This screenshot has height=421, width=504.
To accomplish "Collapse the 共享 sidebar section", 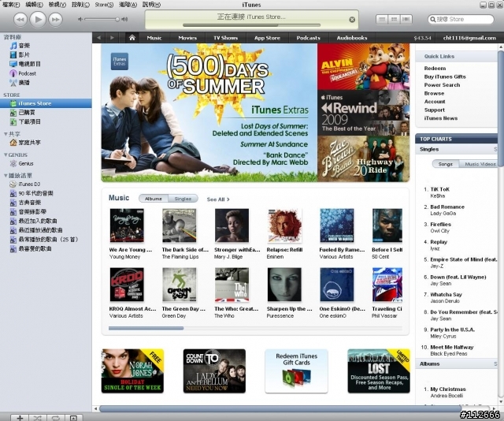I will tap(6, 134).
